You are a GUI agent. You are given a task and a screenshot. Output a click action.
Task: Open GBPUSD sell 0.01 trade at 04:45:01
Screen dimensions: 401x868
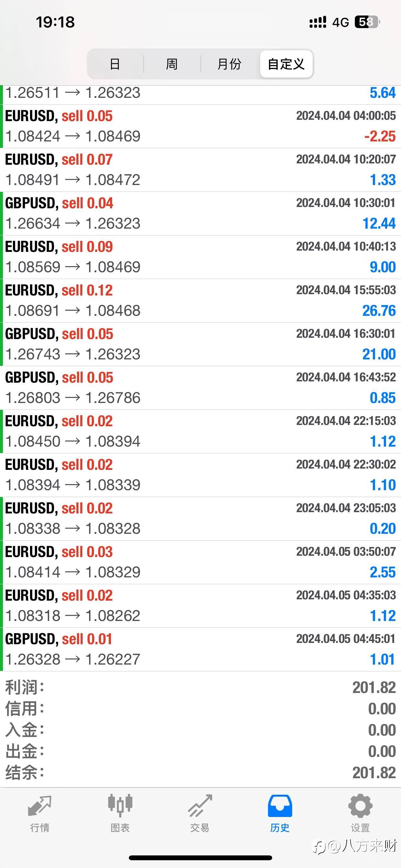point(200,649)
